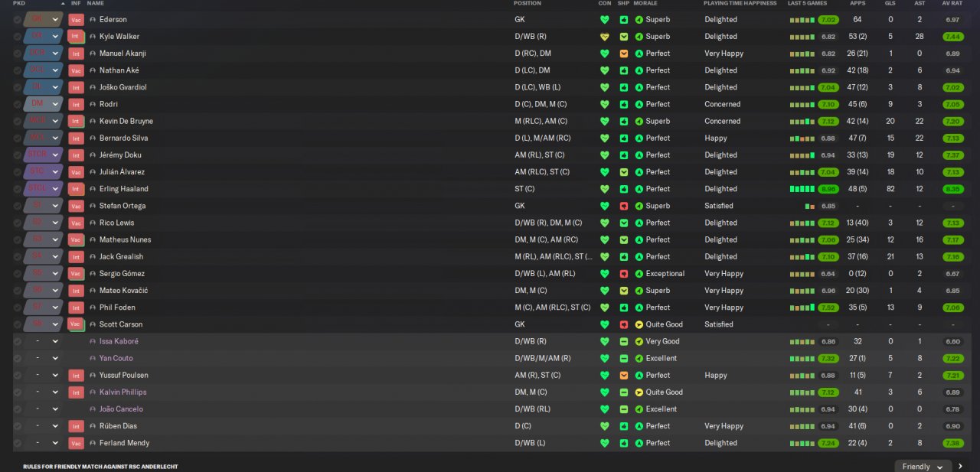The height and width of the screenshot is (472, 980).
Task: Click Yussuf Poulsen's Int status icon
Action: (x=76, y=376)
